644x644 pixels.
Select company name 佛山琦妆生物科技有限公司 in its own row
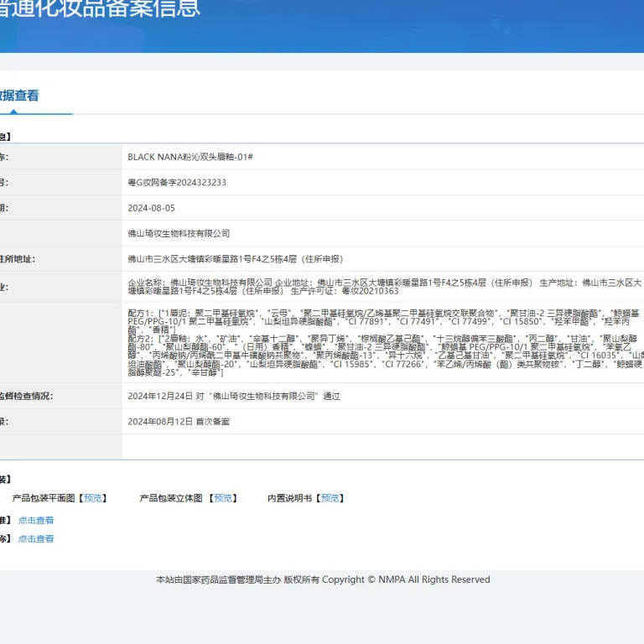tap(179, 234)
